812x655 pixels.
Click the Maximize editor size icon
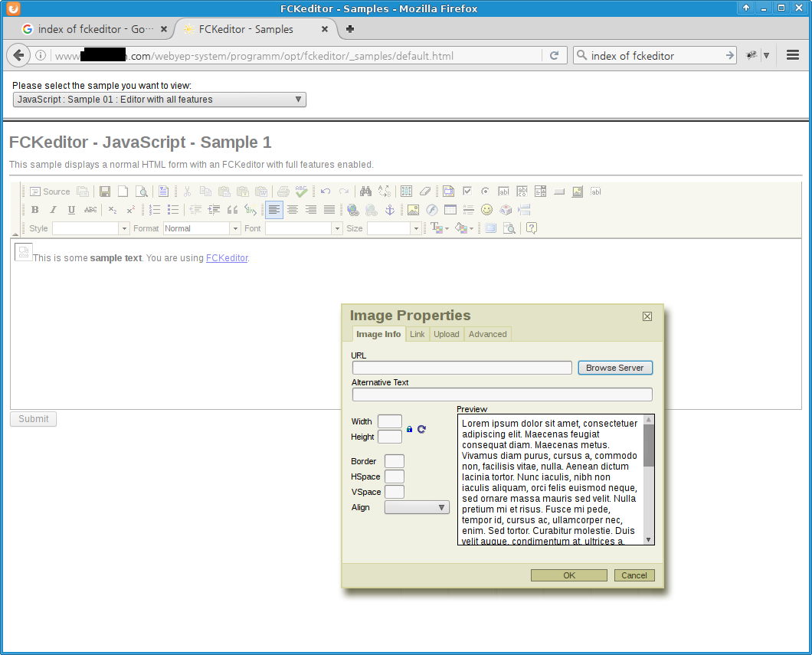pos(490,228)
